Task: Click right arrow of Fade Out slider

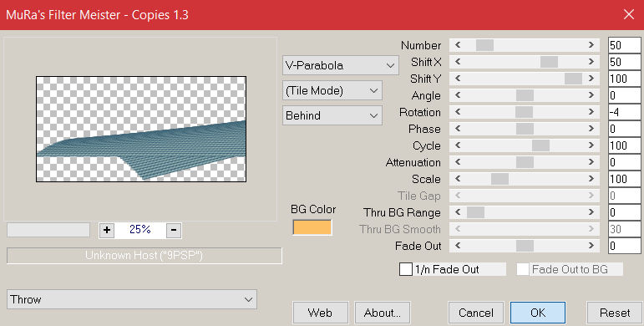Action: pyautogui.click(x=591, y=246)
